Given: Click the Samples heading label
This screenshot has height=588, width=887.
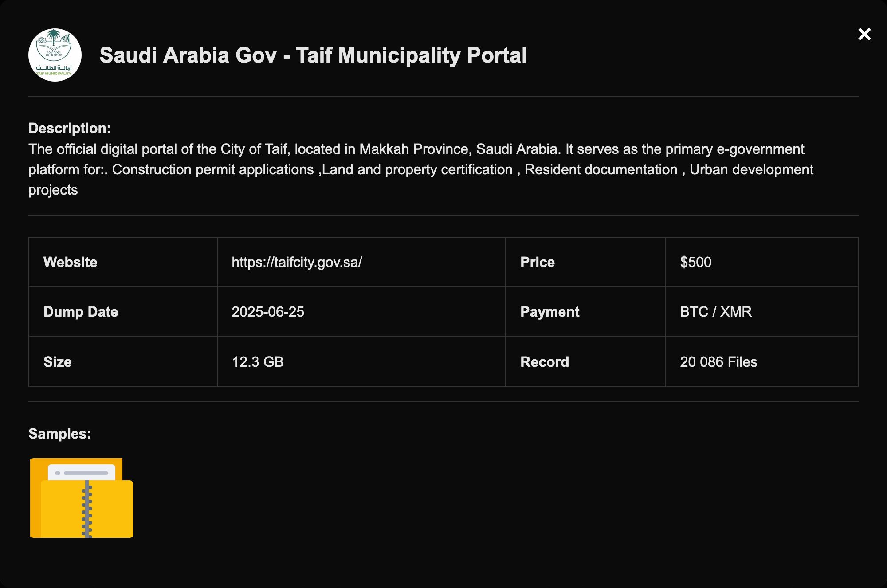Looking at the screenshot, I should coord(60,434).
